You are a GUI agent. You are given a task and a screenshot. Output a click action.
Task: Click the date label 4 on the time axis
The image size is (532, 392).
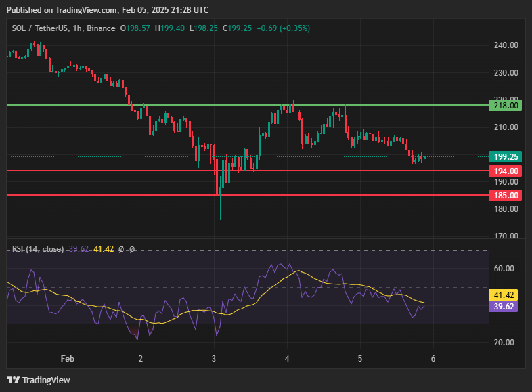pyautogui.click(x=287, y=358)
